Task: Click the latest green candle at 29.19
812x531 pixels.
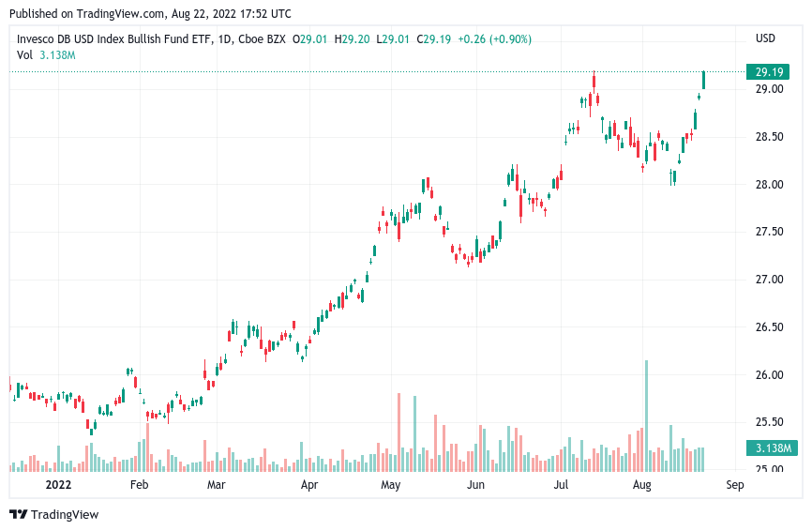Action: click(703, 81)
